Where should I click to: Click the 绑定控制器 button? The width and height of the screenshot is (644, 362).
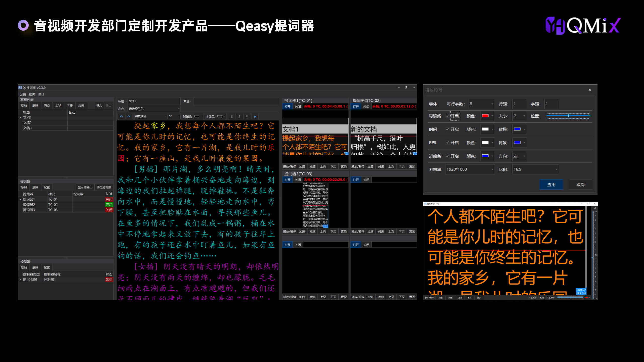104,187
